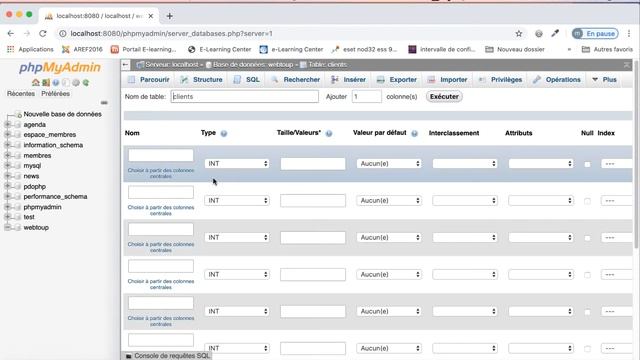640x360 pixels.
Task: Open Chrome's three-dot menu
Action: click(x=629, y=33)
